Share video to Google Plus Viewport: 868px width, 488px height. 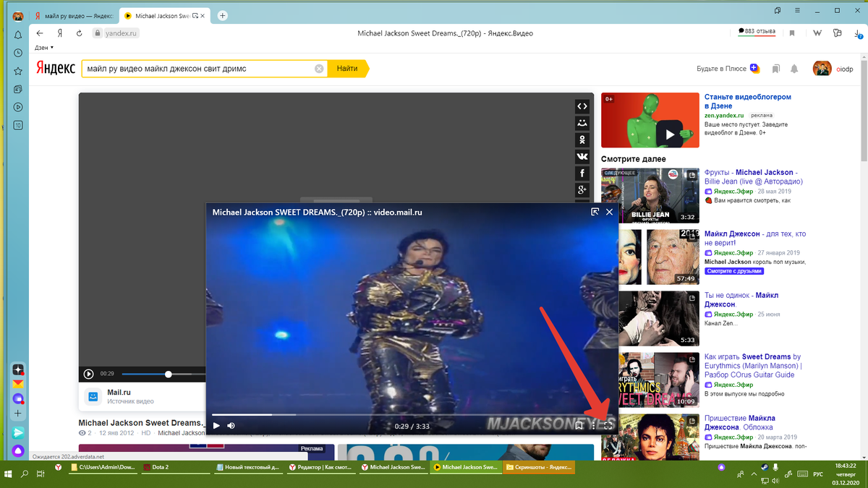click(582, 189)
